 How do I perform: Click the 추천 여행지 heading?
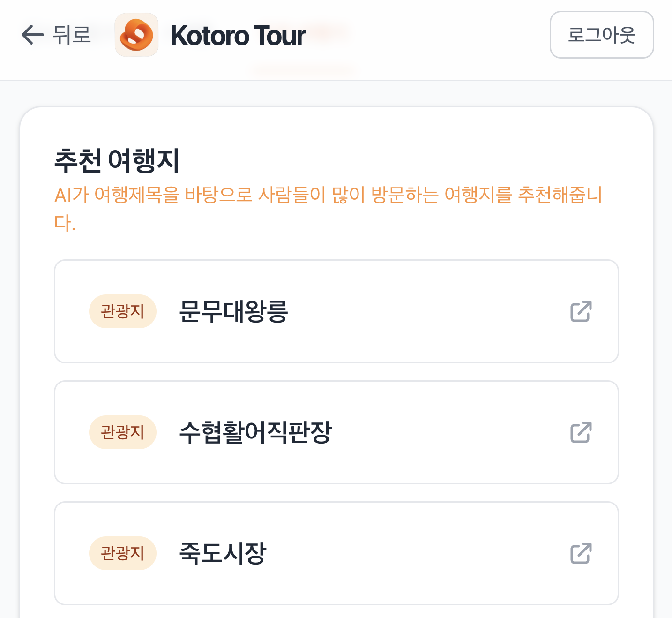point(117,160)
